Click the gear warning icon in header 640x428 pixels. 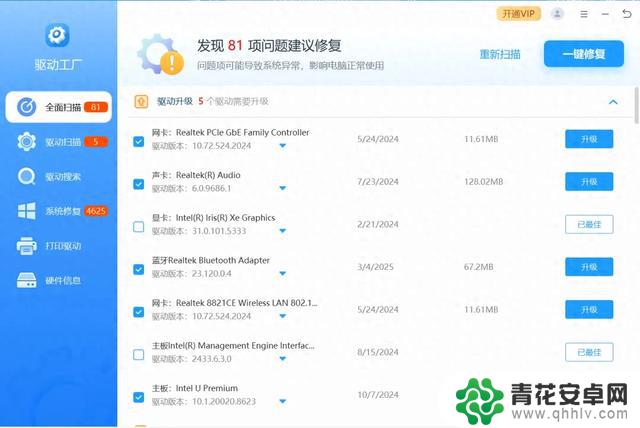[x=160, y=55]
